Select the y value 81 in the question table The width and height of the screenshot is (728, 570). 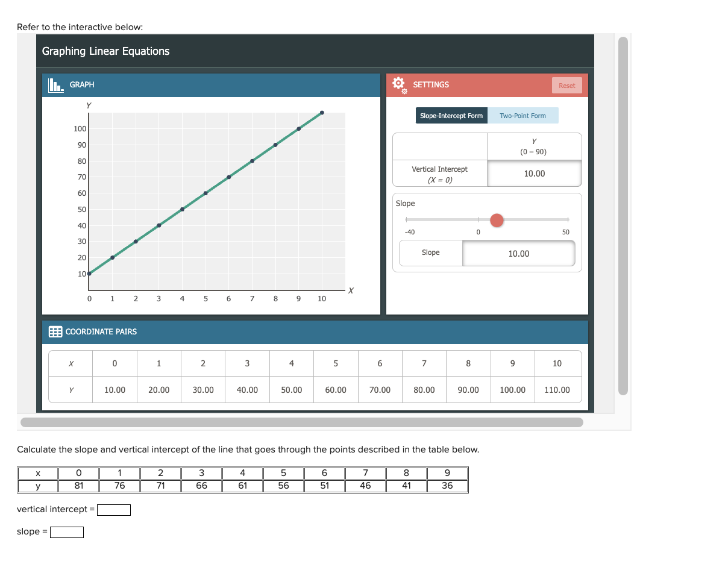coord(78,485)
